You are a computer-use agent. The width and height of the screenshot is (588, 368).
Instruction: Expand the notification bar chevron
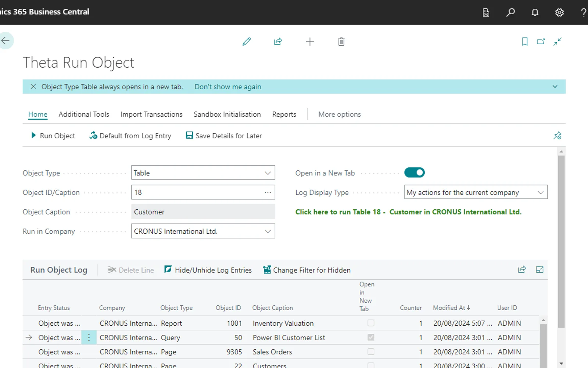[x=555, y=87]
